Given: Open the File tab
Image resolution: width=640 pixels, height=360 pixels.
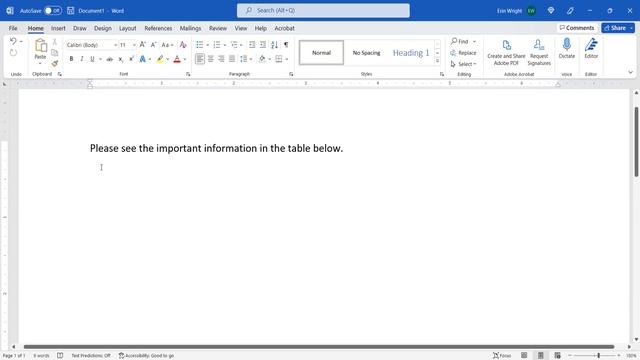Looking at the screenshot, I should [x=13, y=28].
